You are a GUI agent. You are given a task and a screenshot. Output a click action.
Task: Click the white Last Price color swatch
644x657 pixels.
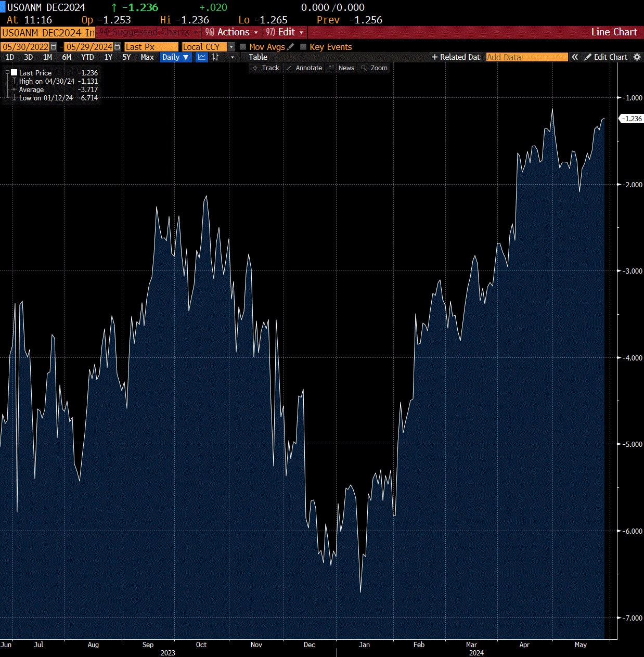[14, 73]
